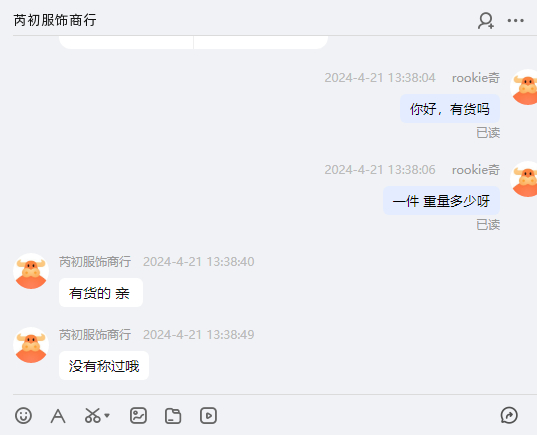This screenshot has height=435, width=537.
Task: Open the forward message share icon
Action: 509,415
